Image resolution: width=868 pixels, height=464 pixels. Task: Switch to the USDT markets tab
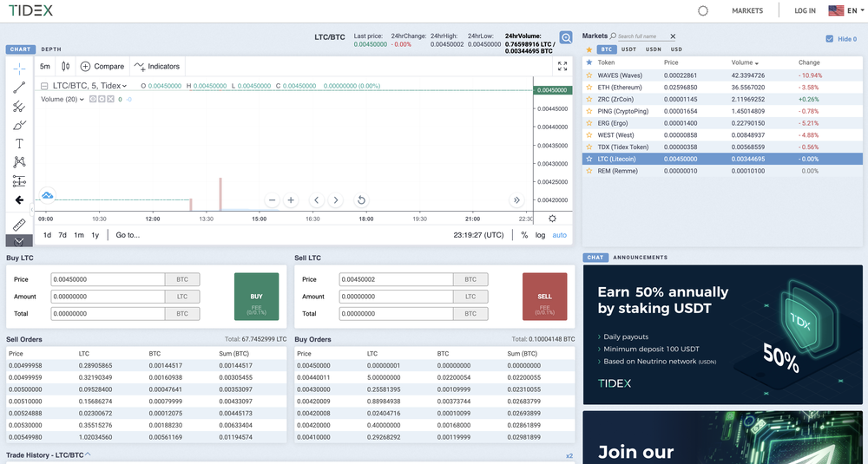point(628,49)
